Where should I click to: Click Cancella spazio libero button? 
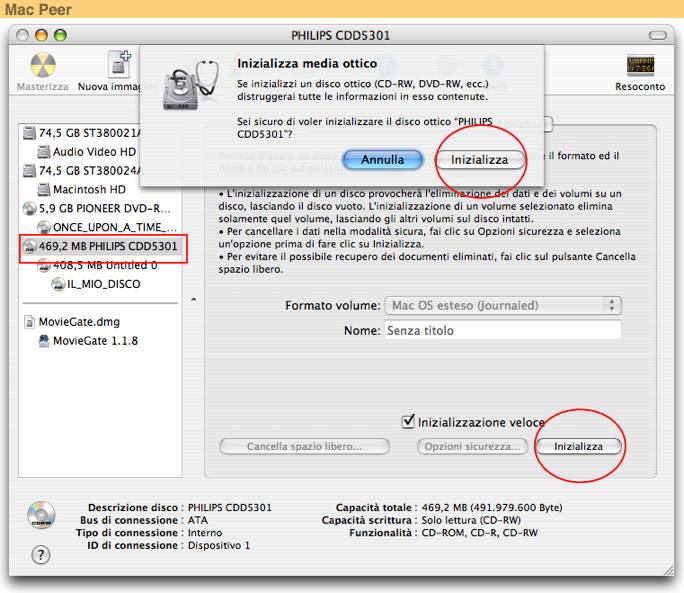304,446
